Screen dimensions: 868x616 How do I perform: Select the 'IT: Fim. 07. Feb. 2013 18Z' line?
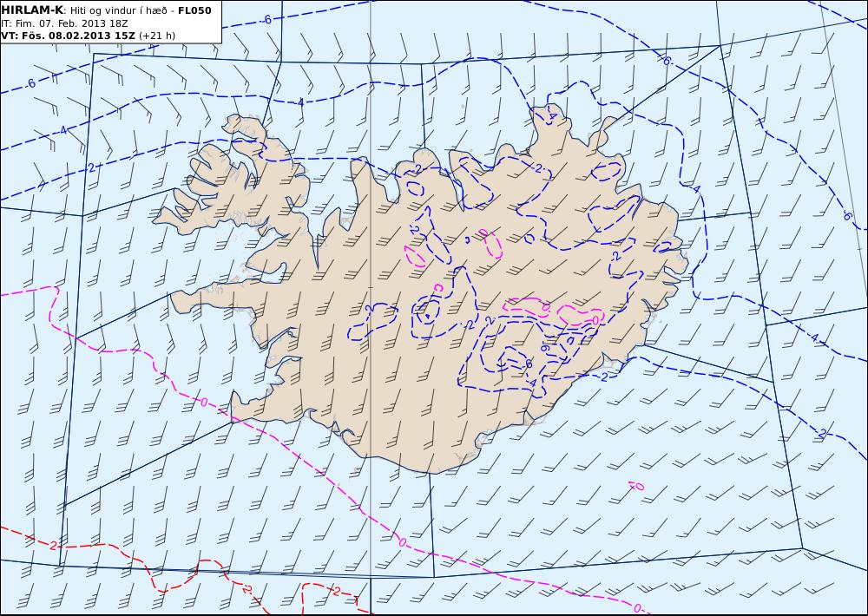pos(64,23)
